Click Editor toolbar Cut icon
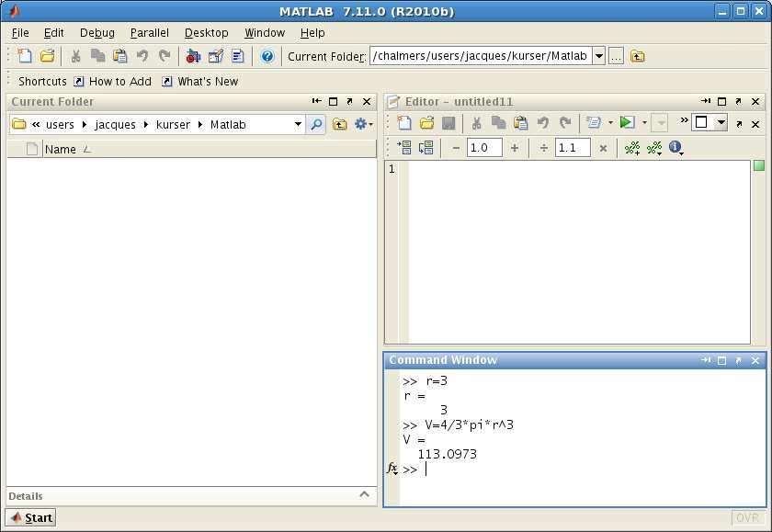 (x=477, y=123)
